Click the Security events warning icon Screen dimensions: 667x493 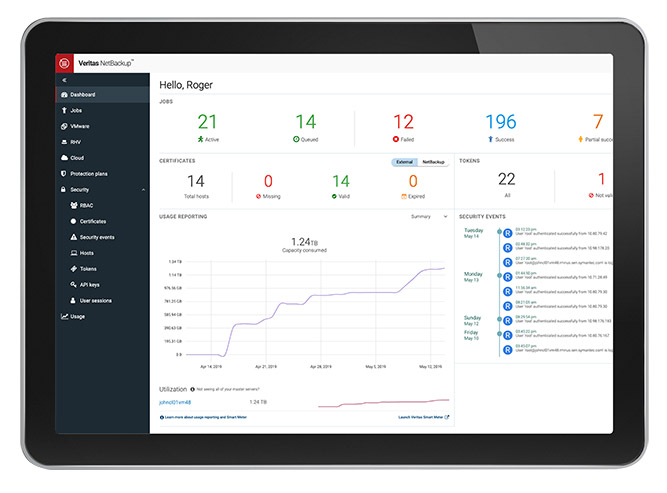(x=72, y=237)
